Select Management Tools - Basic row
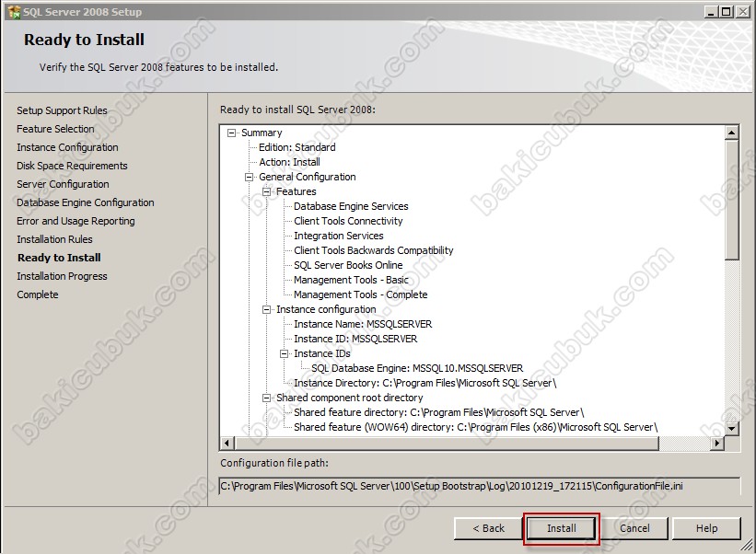Screen dimensions: 756x554 tap(351, 280)
